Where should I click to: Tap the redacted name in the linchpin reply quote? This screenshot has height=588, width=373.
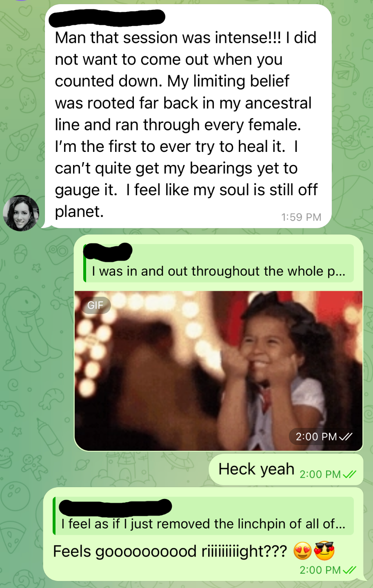click(x=115, y=507)
